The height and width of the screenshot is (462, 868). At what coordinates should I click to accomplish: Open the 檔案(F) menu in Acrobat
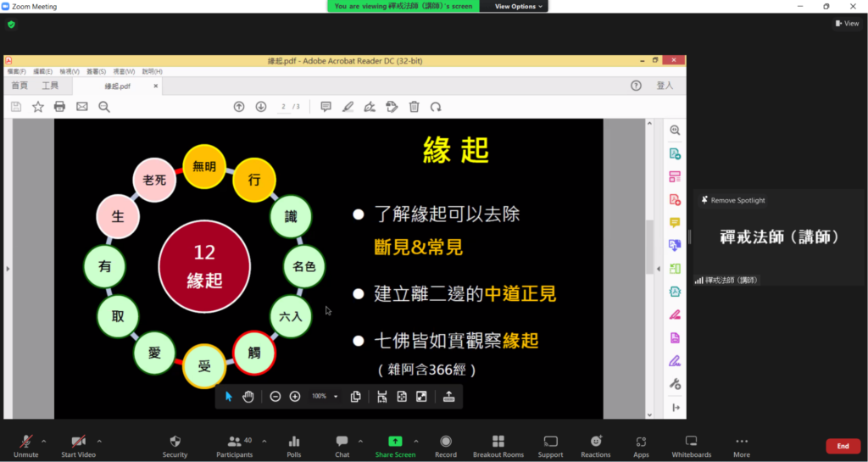[17, 72]
